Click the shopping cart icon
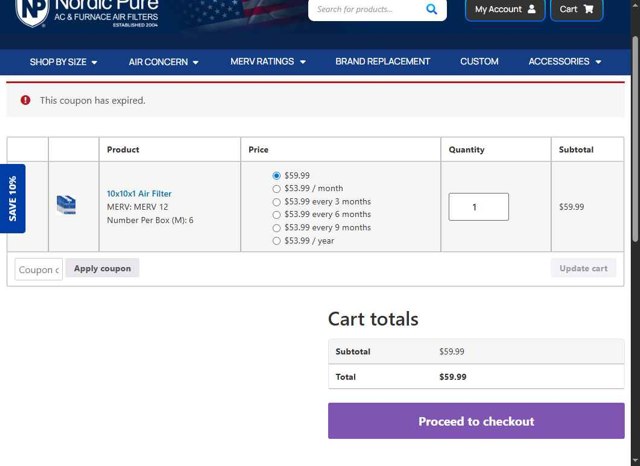Screen dimensions: 640x466 point(588,9)
